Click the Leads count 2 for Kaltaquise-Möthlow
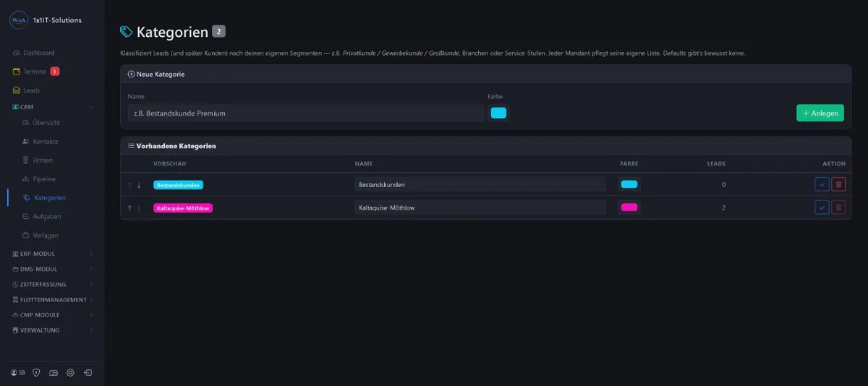The width and height of the screenshot is (868, 386). pos(723,207)
